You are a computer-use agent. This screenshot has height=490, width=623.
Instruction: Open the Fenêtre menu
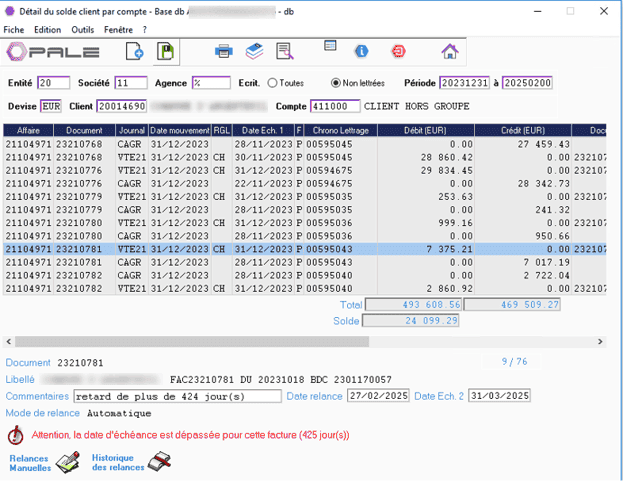118,30
